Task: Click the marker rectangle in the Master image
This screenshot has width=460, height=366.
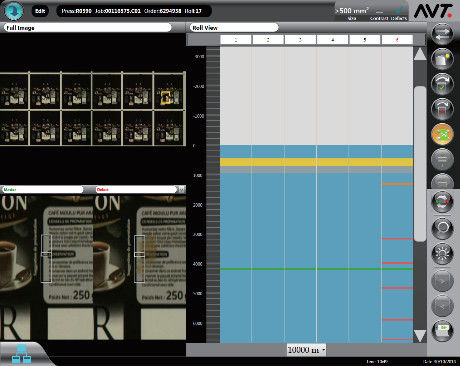Action: tap(46, 259)
